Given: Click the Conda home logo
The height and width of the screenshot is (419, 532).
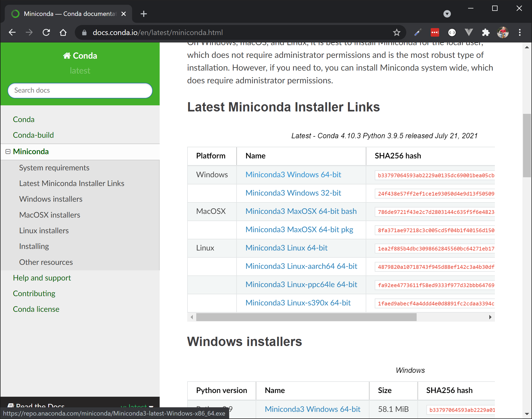Looking at the screenshot, I should click(x=80, y=56).
